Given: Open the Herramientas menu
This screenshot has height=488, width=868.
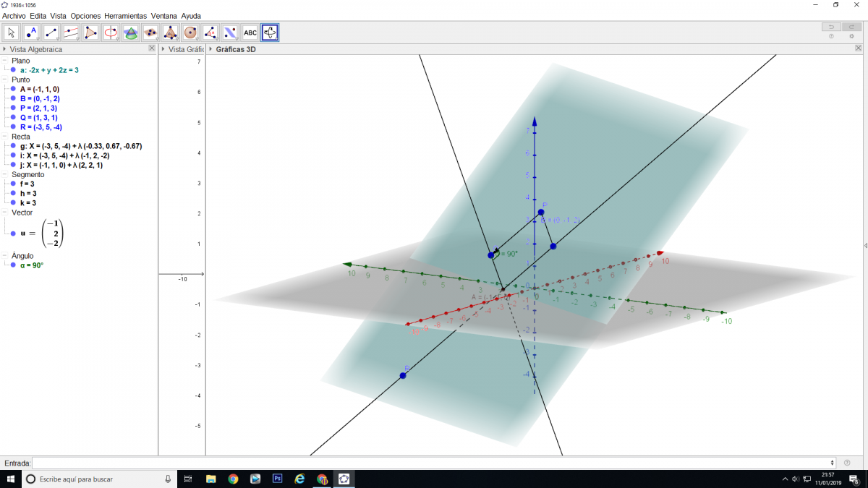Looking at the screenshot, I should [125, 15].
